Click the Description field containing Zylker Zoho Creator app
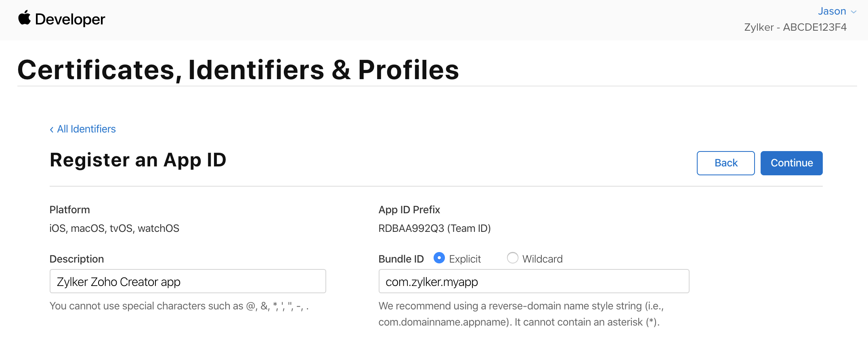868x349 pixels. pyautogui.click(x=187, y=281)
